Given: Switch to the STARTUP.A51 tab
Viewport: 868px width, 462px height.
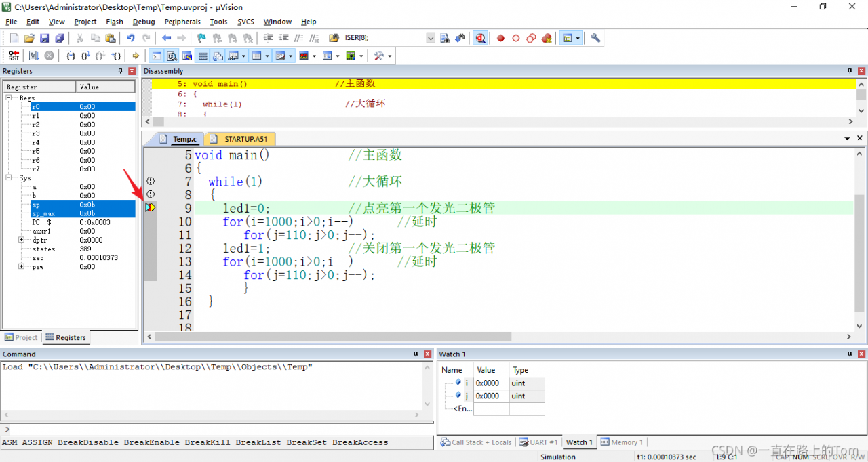Looking at the screenshot, I should coord(245,139).
